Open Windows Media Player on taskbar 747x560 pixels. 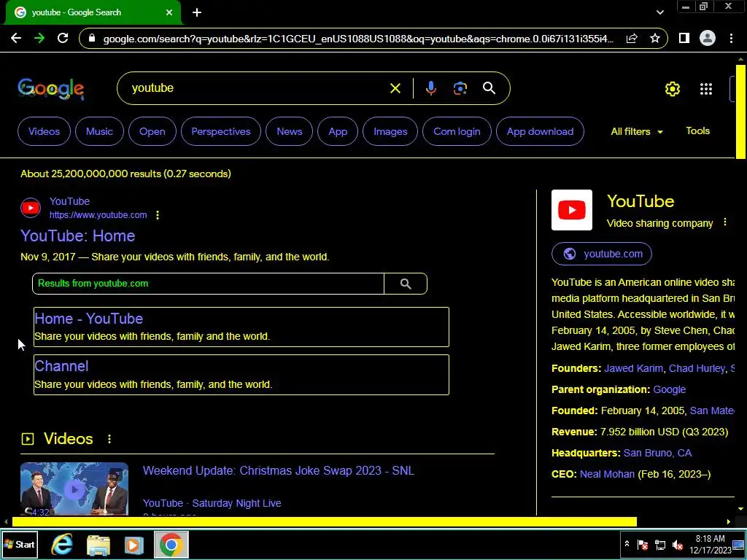134,545
